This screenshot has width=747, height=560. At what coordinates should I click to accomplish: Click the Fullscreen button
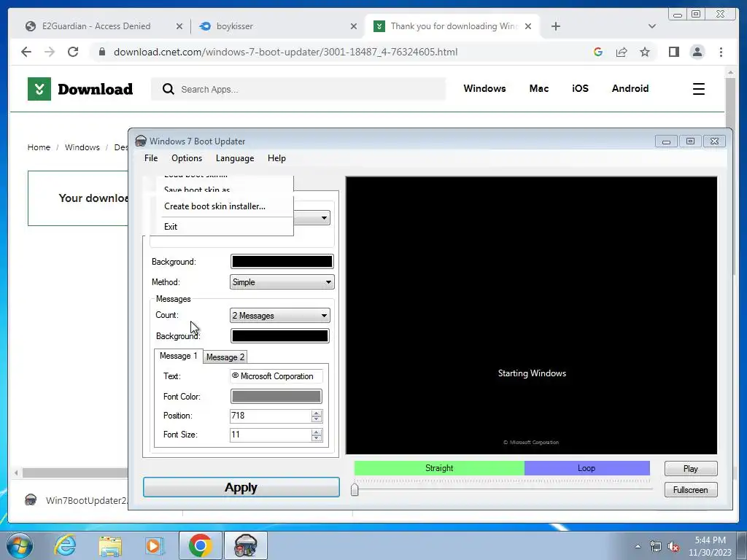pos(690,489)
